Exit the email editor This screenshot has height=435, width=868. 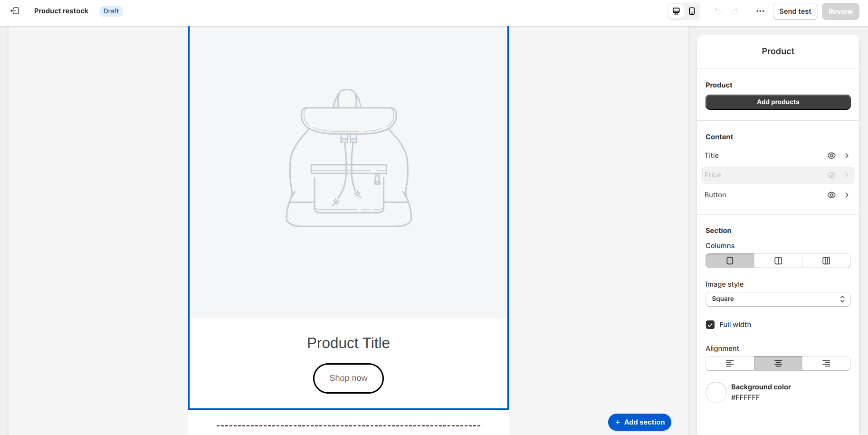(x=15, y=10)
